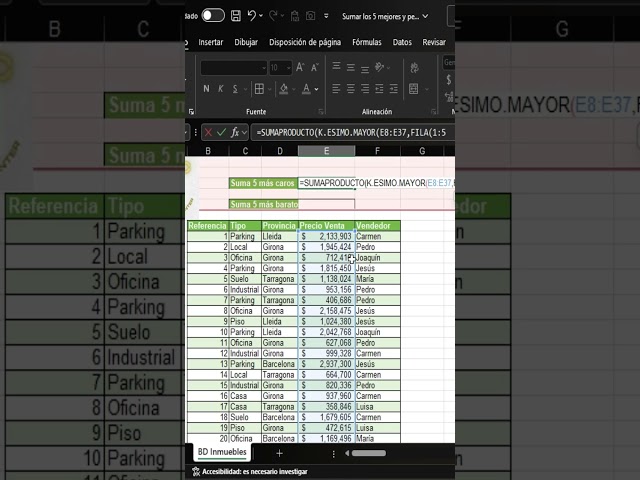Viewport: 640px width, 480px height.
Task: Click the Align Left icon
Action: click(x=336, y=89)
